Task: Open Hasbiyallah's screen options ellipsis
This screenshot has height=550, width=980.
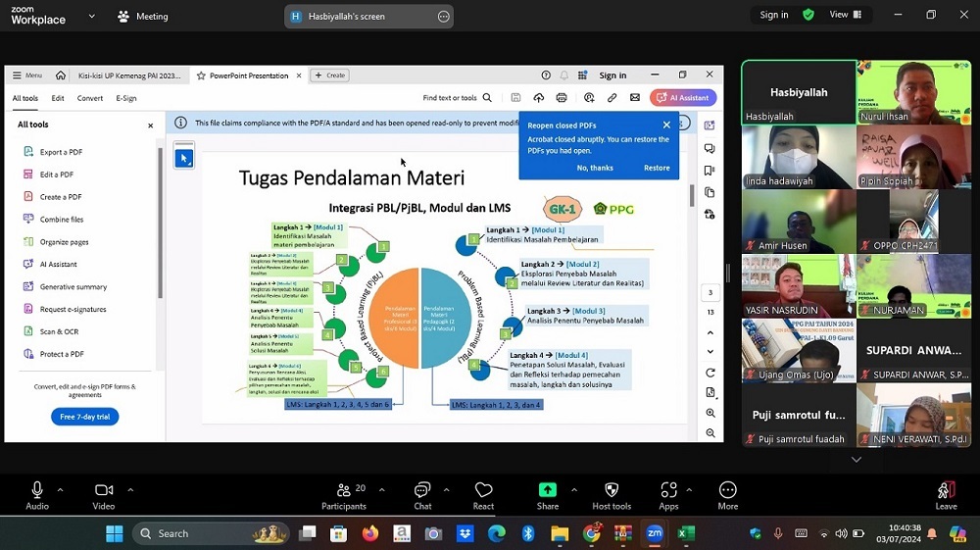Action: click(x=443, y=17)
